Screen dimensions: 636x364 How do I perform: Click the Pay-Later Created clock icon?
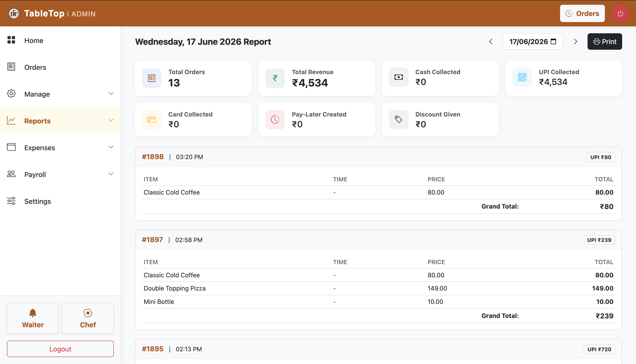tap(275, 120)
